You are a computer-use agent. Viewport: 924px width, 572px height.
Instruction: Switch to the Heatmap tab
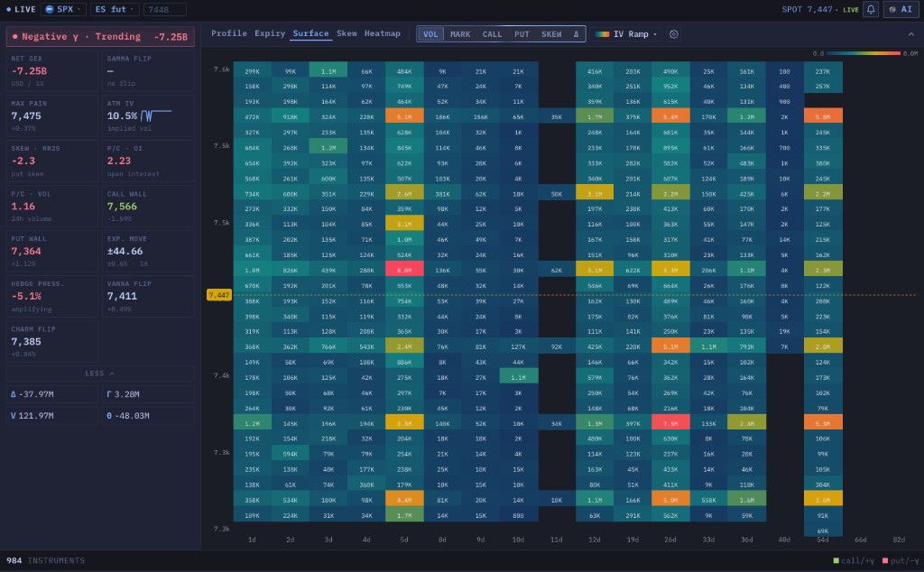pos(383,33)
